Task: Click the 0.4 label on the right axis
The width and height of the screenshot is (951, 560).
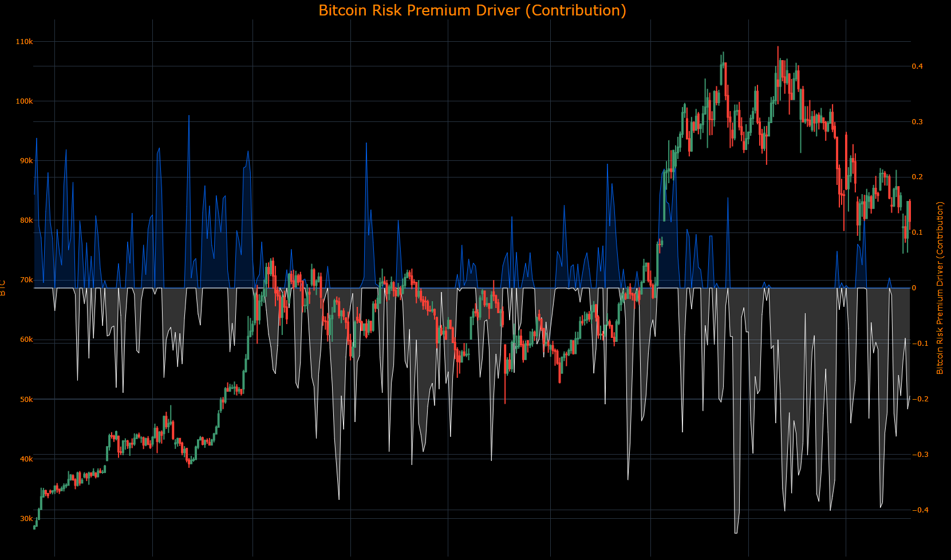Action: tap(917, 66)
